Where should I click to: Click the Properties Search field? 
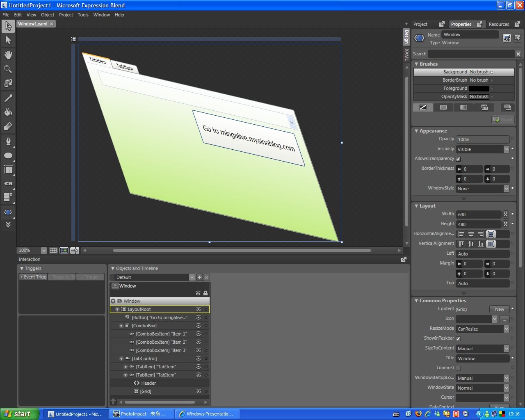pyautogui.click(x=471, y=54)
